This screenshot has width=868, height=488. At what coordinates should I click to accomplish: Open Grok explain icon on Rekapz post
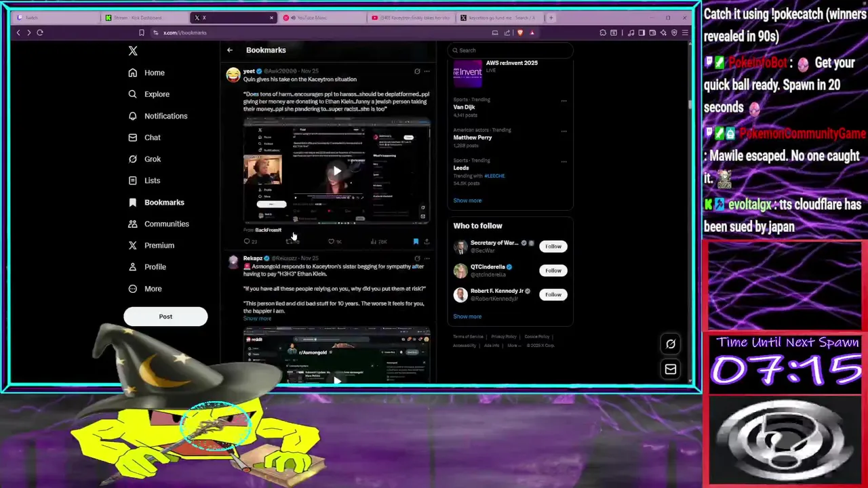(x=417, y=258)
